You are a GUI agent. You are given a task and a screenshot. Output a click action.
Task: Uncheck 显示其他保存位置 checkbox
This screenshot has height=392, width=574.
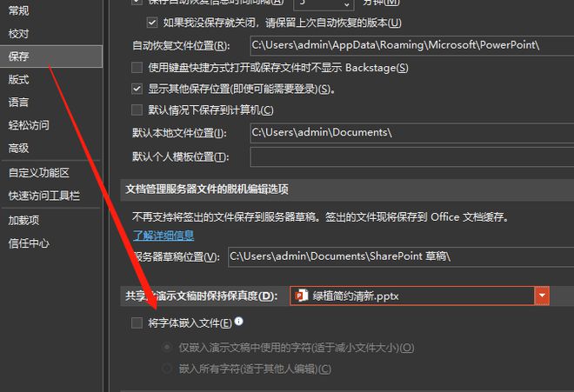(137, 89)
